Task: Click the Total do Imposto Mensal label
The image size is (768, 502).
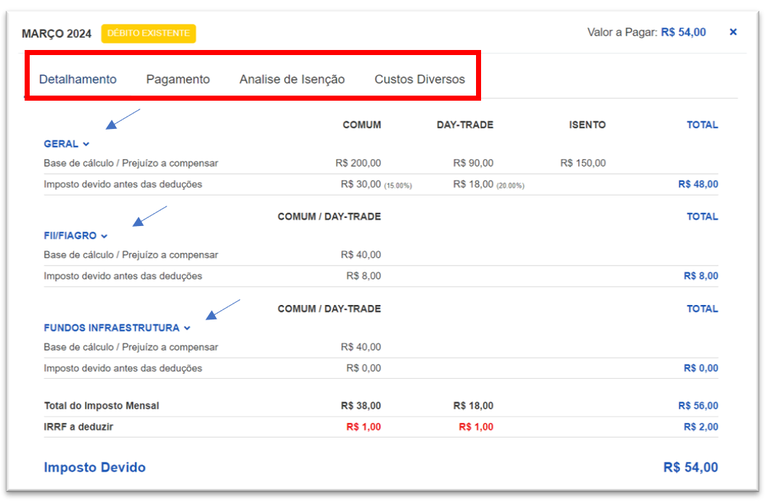Action: [x=101, y=406]
